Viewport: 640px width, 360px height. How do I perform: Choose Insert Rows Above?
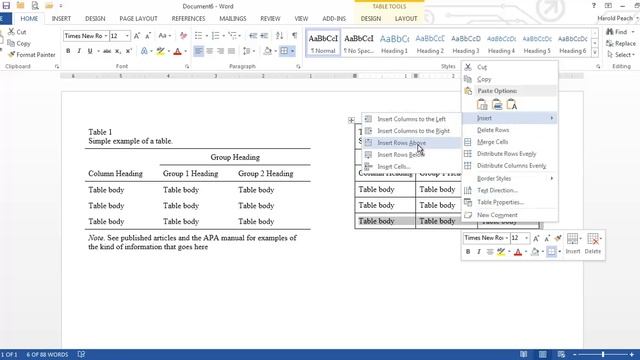(412, 143)
